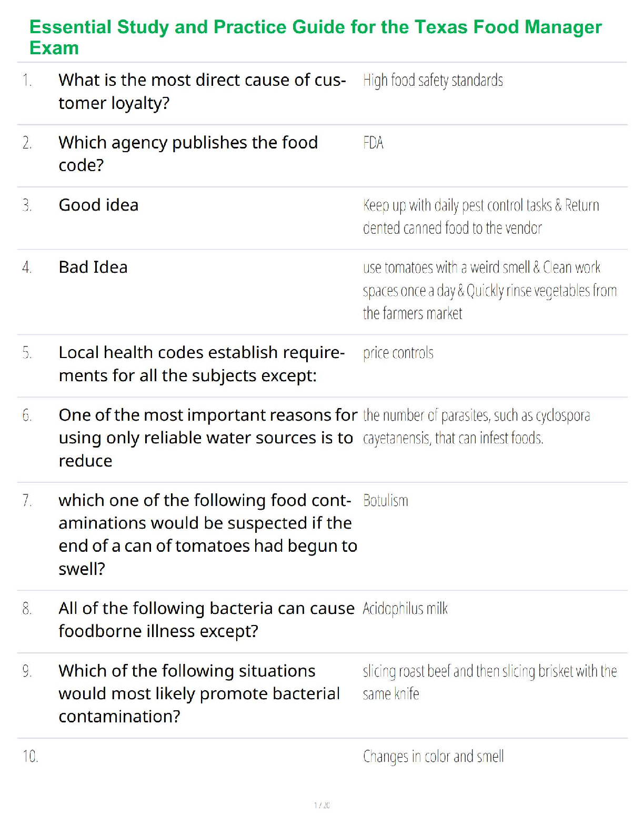Select the answer about slicing roast beef
Screen dimensions: 644x834
[x=489, y=682]
